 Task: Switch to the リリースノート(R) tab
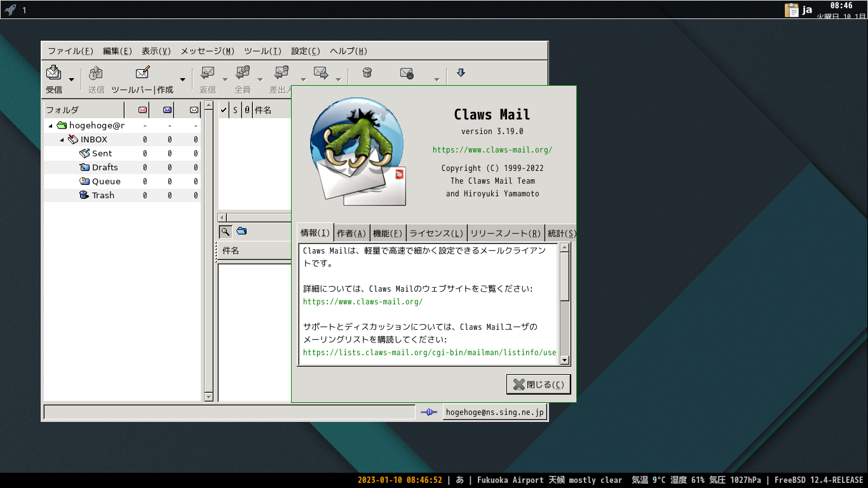pyautogui.click(x=506, y=234)
